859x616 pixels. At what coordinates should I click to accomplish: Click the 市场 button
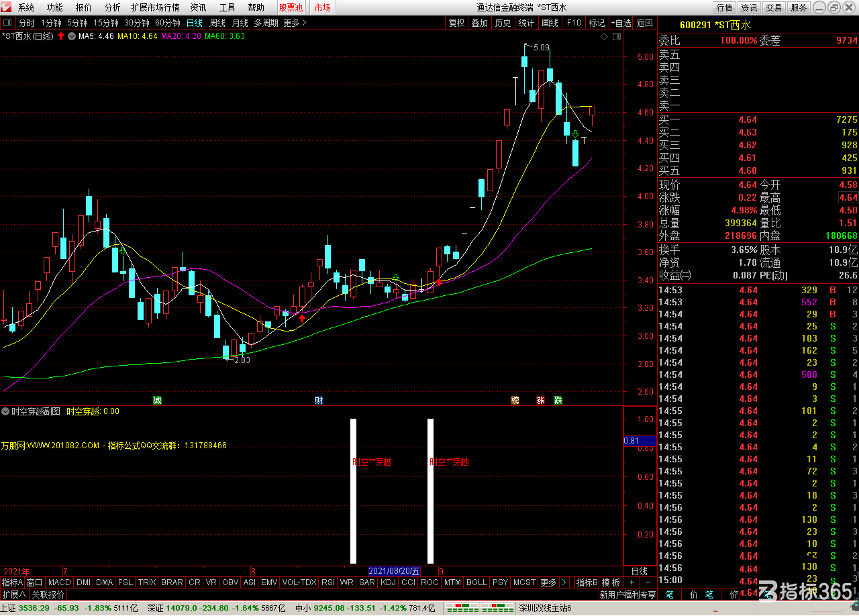point(322,8)
